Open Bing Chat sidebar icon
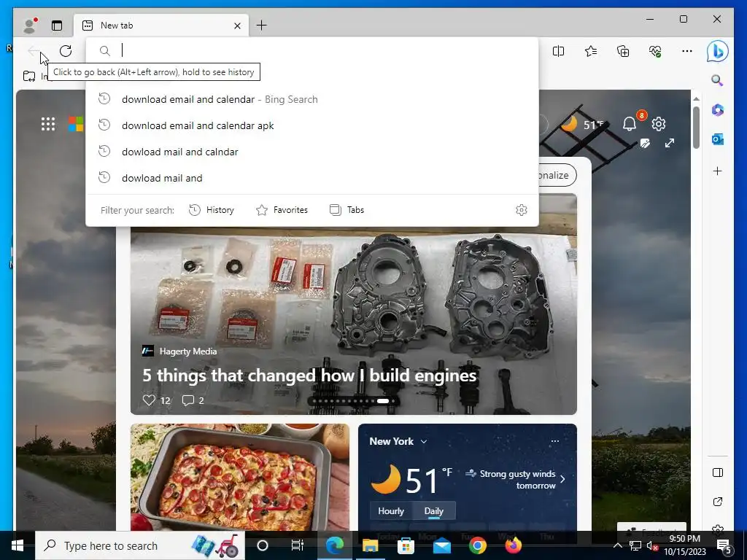The image size is (747, 560). [718, 51]
